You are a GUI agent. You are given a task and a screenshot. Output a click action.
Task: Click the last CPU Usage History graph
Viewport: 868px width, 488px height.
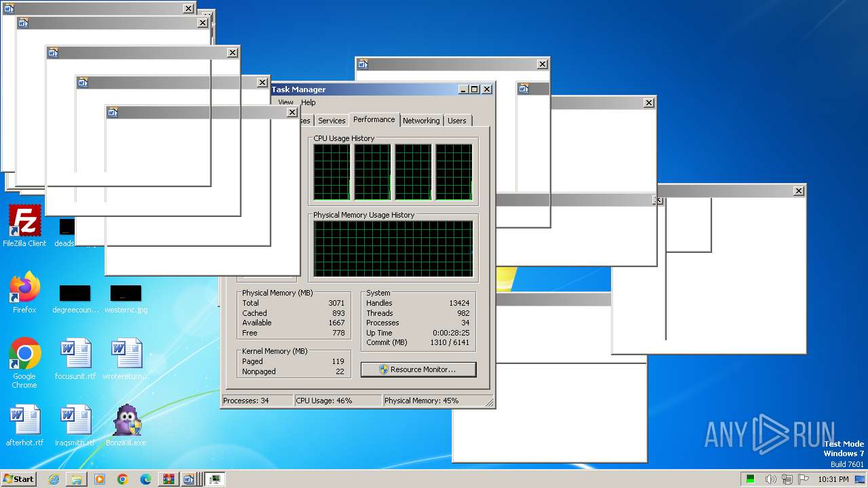pos(454,172)
